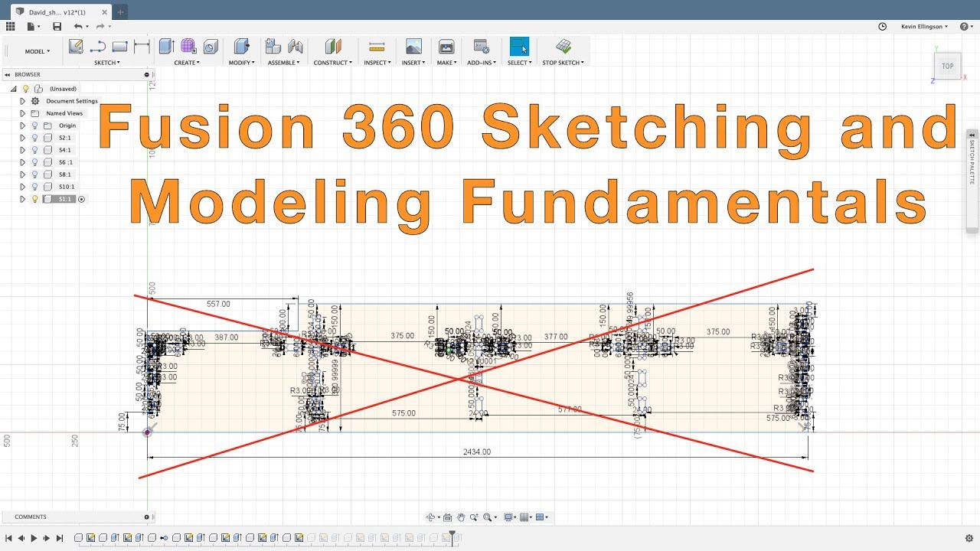
Task: Collapse the (Unsaved) root node triangle
Action: tap(14, 89)
